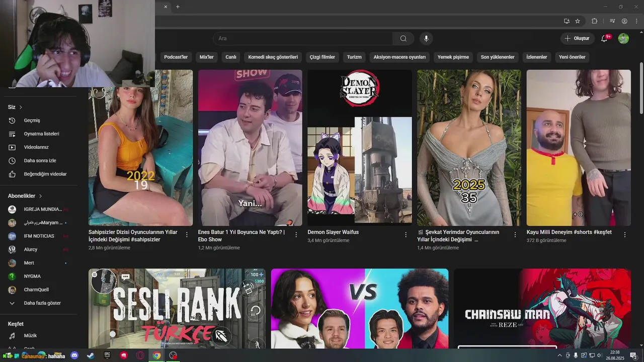Open more options for Enes Batur short
644x362 pixels.
tap(296, 235)
